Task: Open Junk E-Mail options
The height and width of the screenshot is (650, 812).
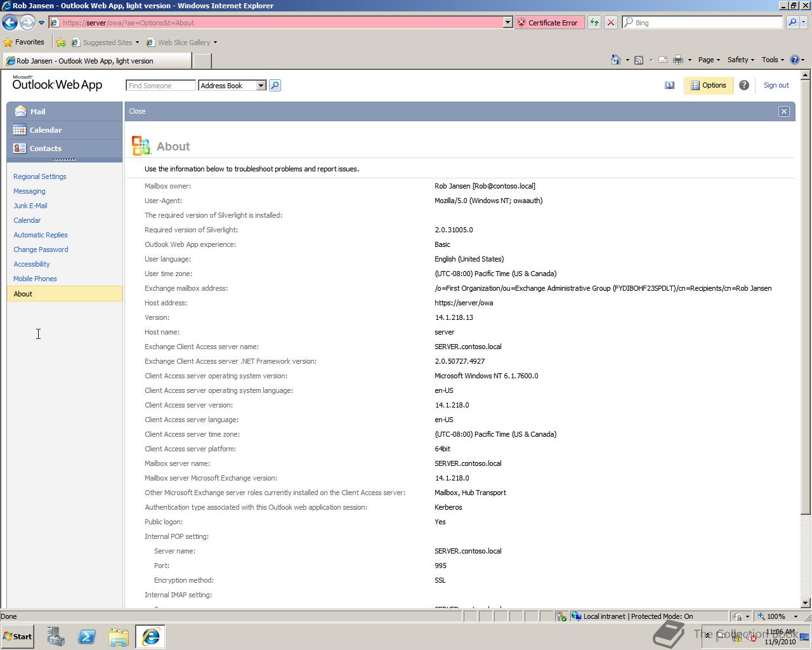Action: (30, 206)
